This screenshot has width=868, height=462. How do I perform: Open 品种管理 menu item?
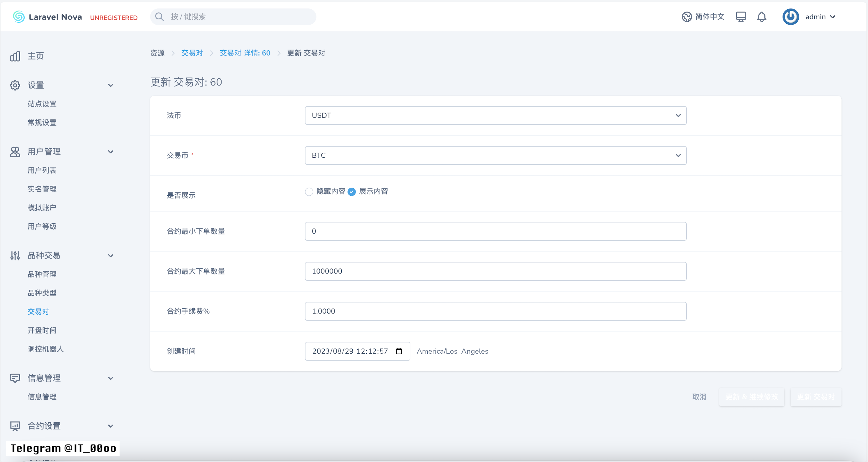click(x=42, y=274)
